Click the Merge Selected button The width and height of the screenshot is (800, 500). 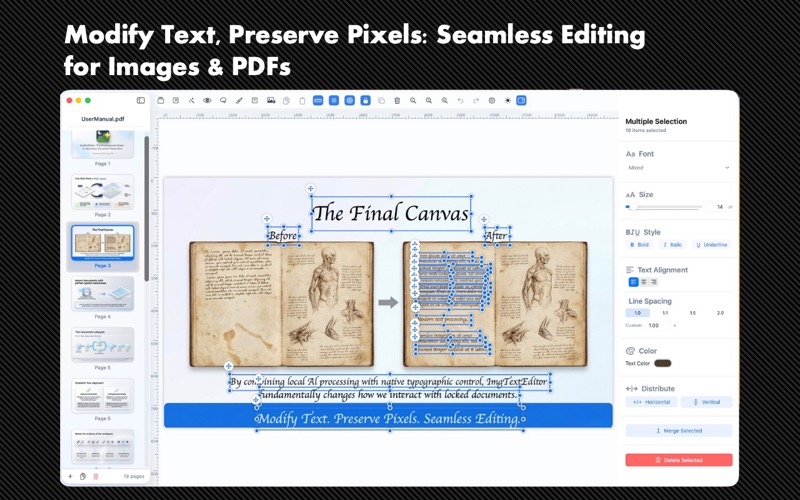pos(679,431)
